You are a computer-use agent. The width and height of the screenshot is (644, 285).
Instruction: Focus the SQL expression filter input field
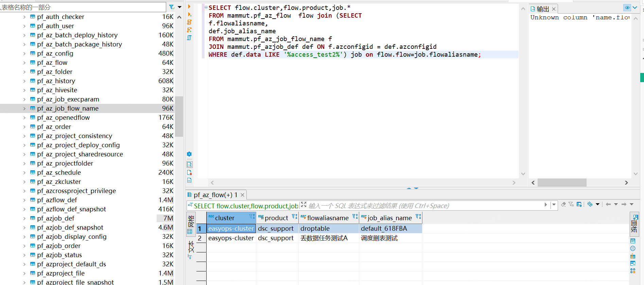[x=425, y=206]
